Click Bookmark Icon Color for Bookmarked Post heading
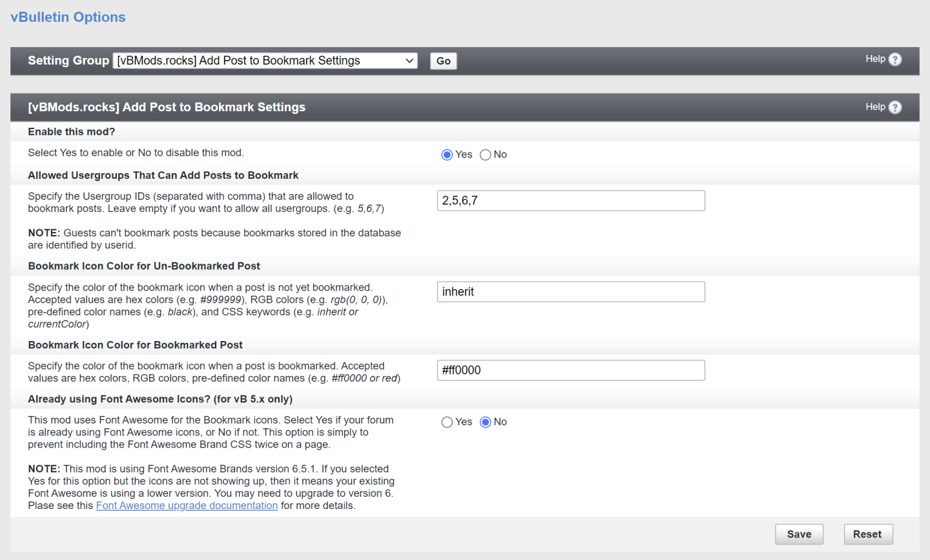The width and height of the screenshot is (930, 560). [136, 345]
